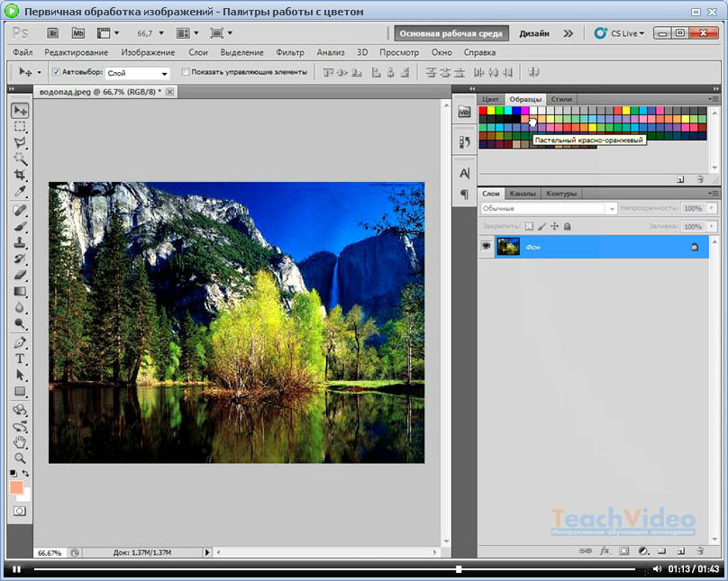The width and height of the screenshot is (728, 581).
Task: Open the foreground color picker
Action: 16,487
